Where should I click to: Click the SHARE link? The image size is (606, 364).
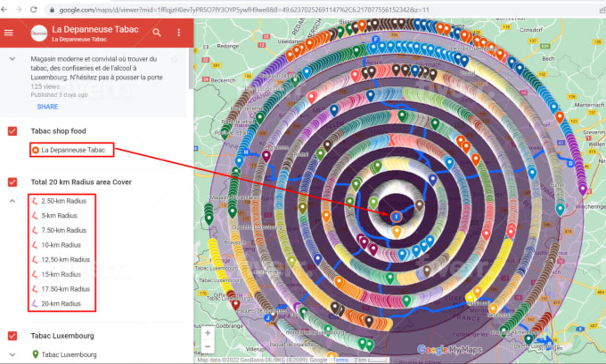click(47, 107)
